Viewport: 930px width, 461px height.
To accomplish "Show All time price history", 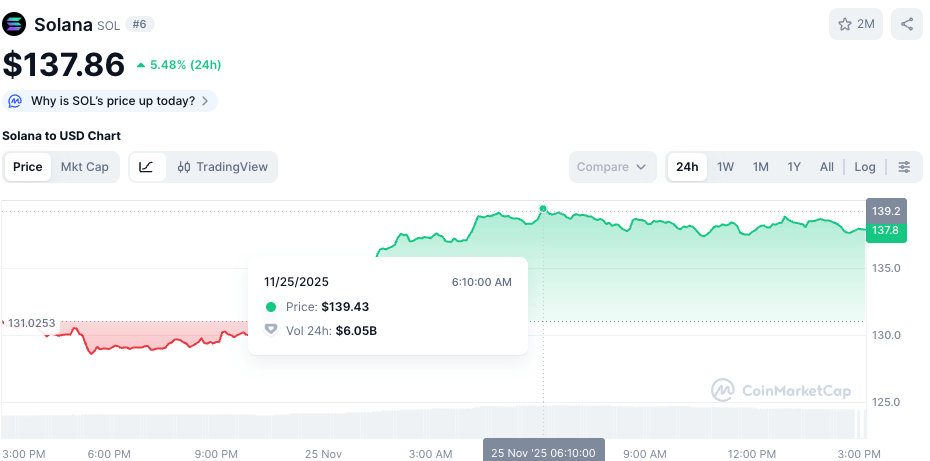I will [827, 167].
